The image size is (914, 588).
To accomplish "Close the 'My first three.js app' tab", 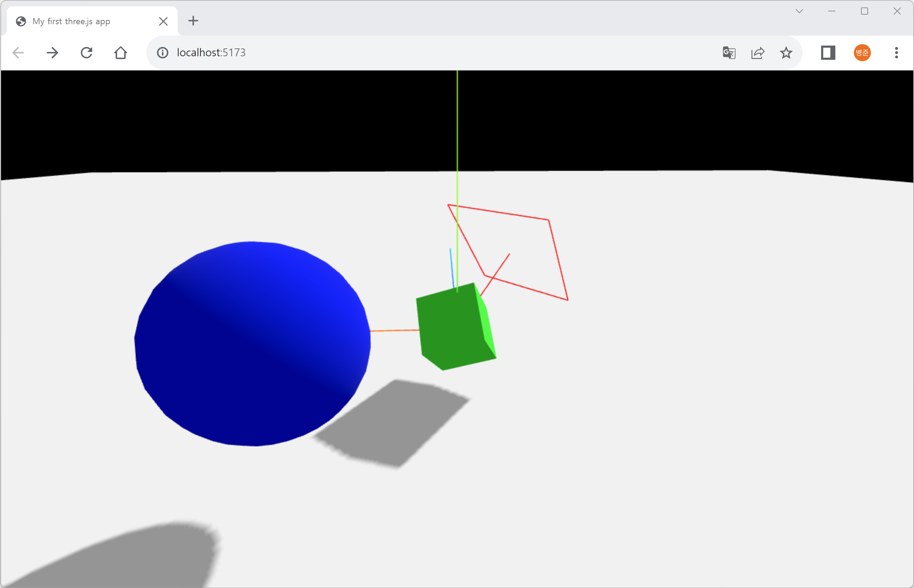I will pyautogui.click(x=163, y=21).
